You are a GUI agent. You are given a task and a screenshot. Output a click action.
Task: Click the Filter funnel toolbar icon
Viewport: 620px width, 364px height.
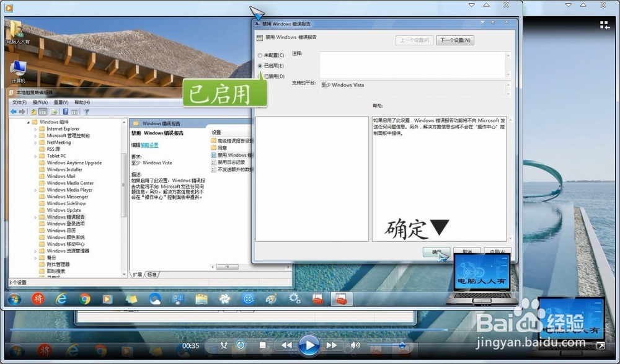click(87, 112)
